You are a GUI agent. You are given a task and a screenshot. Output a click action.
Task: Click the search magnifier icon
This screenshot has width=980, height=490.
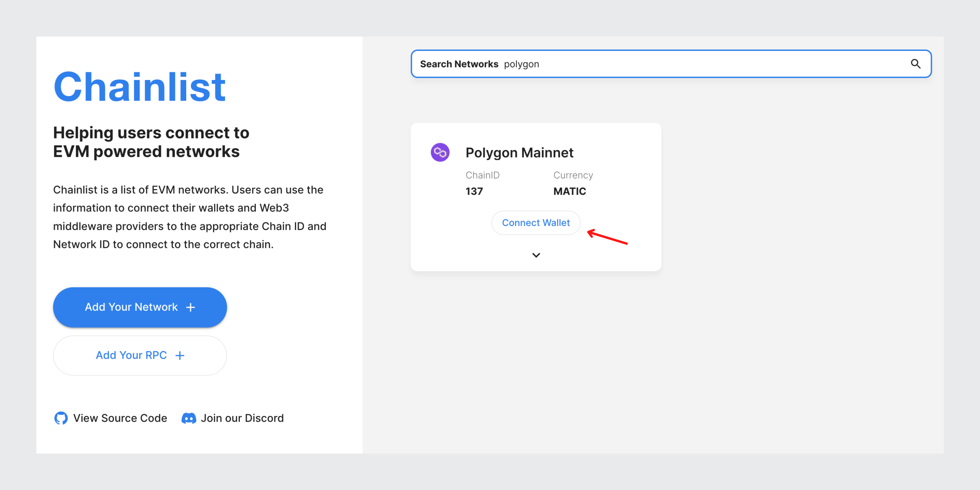coord(915,64)
